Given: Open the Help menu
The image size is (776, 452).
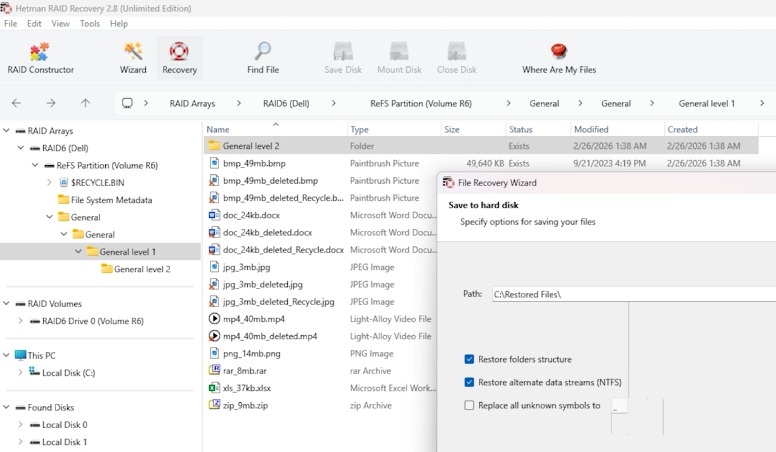Looking at the screenshot, I should (119, 23).
